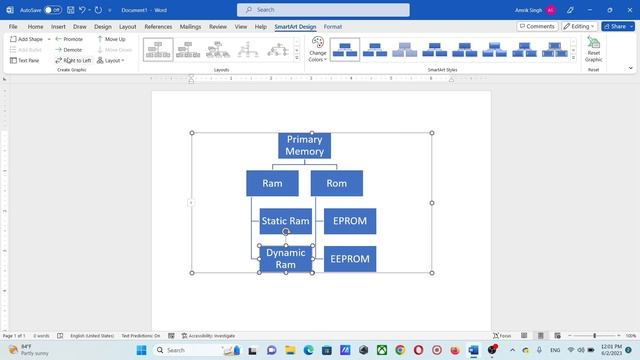Toggle the AutoSave switch
Viewport: 640px width, 360px height.
pos(53,10)
